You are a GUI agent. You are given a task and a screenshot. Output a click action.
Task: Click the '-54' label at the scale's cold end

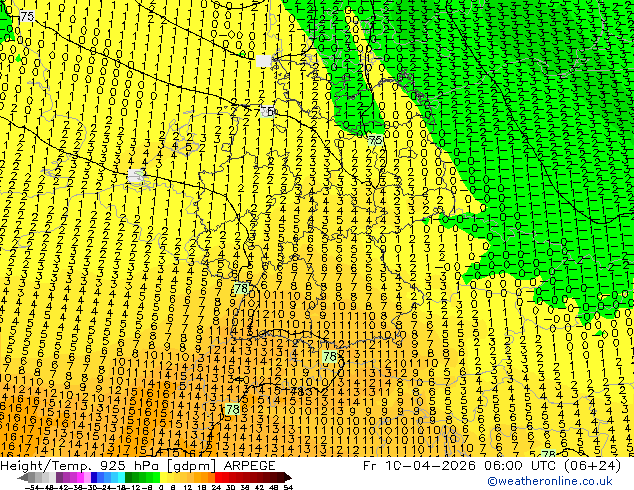click(32, 488)
